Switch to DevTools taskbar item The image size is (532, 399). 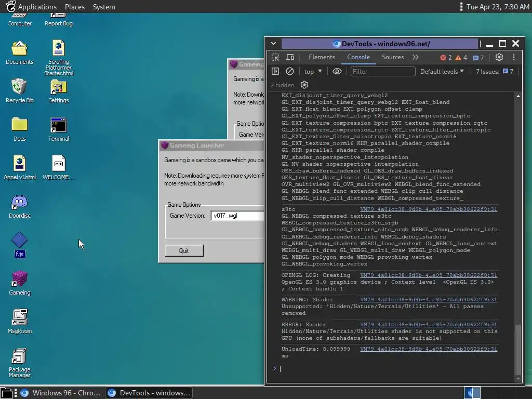click(x=149, y=393)
